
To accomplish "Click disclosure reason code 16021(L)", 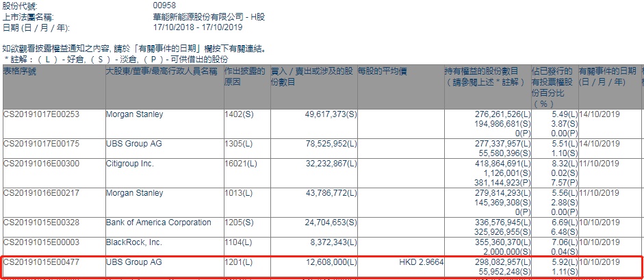I will [241, 164].
